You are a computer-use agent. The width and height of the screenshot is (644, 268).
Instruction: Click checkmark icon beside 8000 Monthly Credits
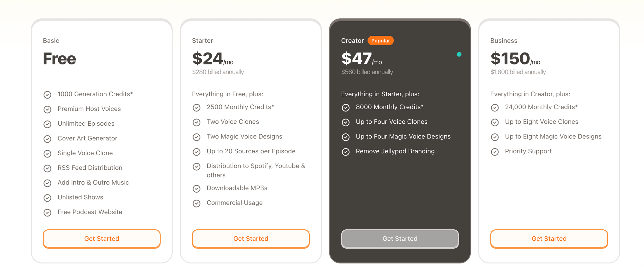[x=346, y=108]
